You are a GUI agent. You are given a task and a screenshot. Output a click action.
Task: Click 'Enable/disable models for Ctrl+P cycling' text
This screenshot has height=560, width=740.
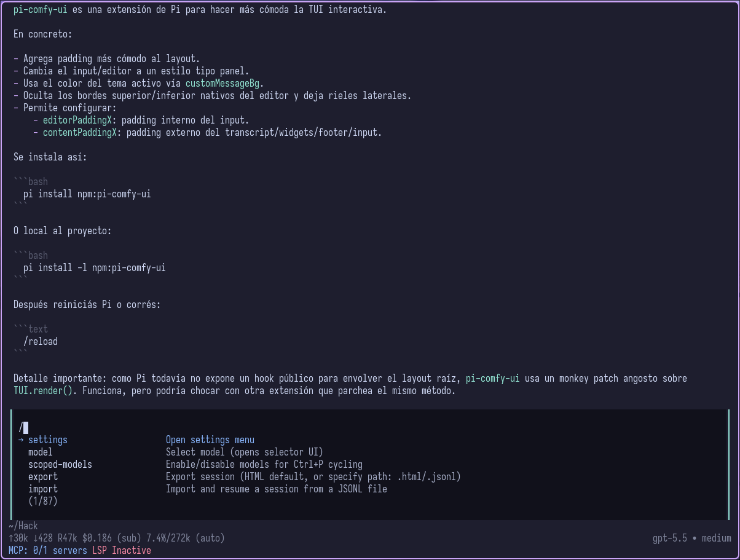264,465
